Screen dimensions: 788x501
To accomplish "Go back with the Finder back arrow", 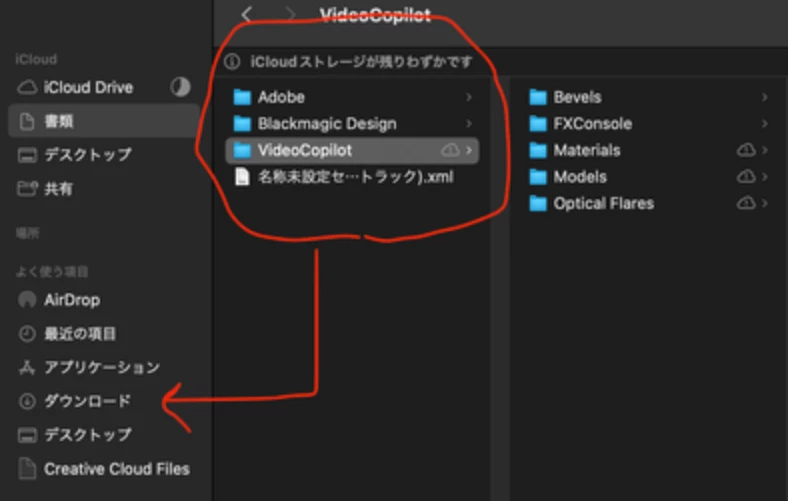I will pyautogui.click(x=246, y=14).
